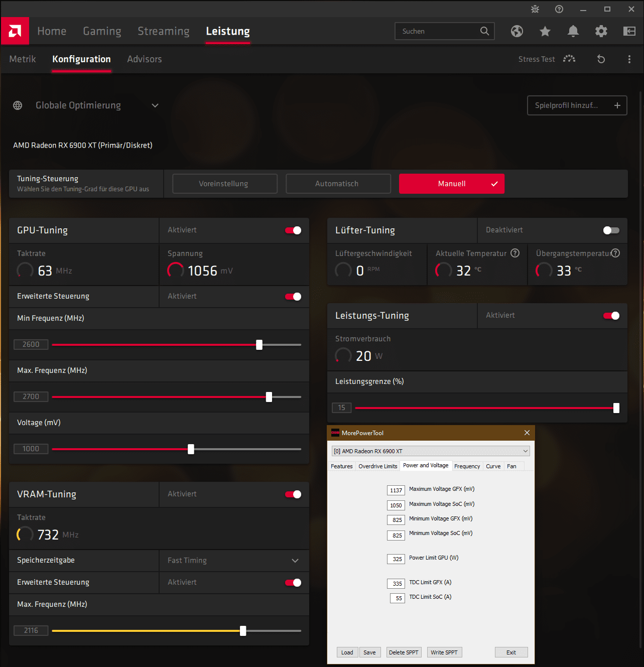Open the AMD Radeon RX 6900 XT device dropdown
Viewport: 644px width, 667px height.
(431, 451)
